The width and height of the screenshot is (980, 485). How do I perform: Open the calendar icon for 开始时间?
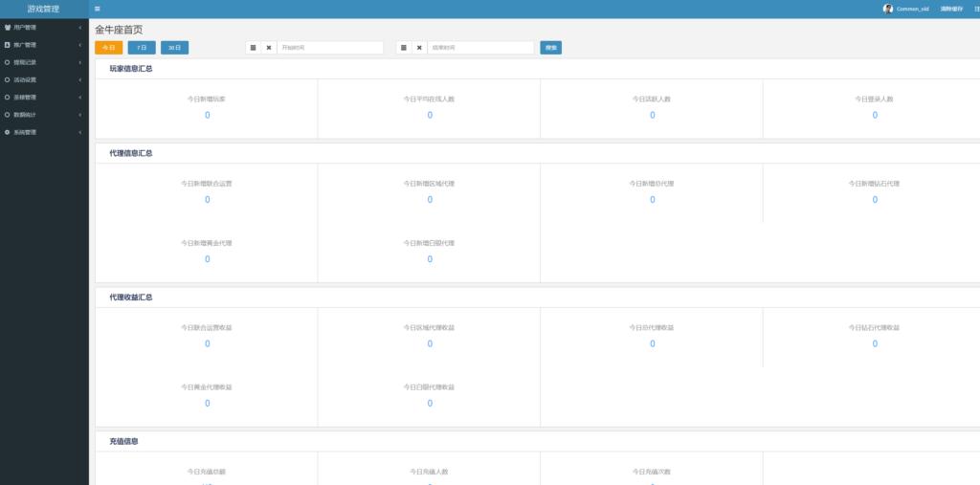coord(254,48)
